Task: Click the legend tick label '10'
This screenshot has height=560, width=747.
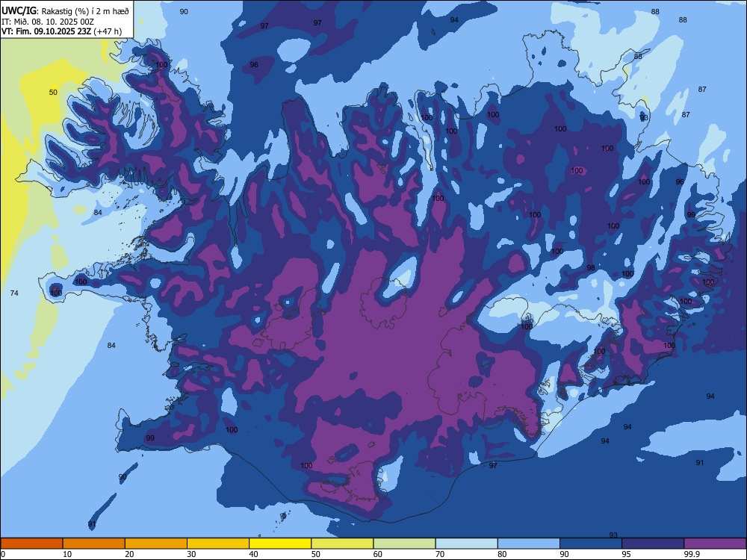Action: (x=67, y=554)
